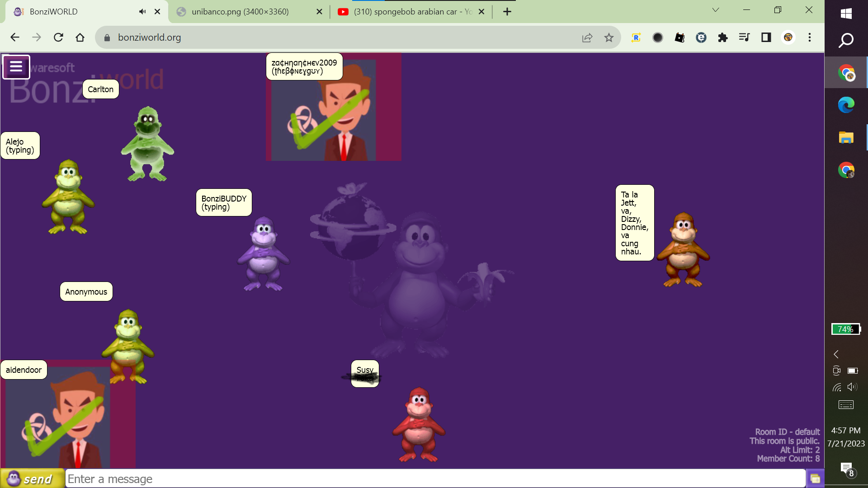Click the BonziBUDDY (typing) bubble
868x488 pixels.
click(224, 202)
